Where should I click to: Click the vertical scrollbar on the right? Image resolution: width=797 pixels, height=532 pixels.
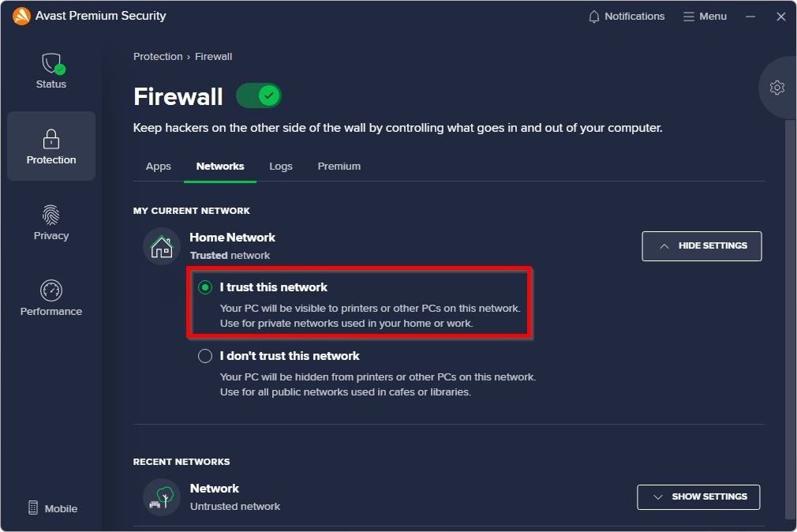pyautogui.click(x=790, y=316)
